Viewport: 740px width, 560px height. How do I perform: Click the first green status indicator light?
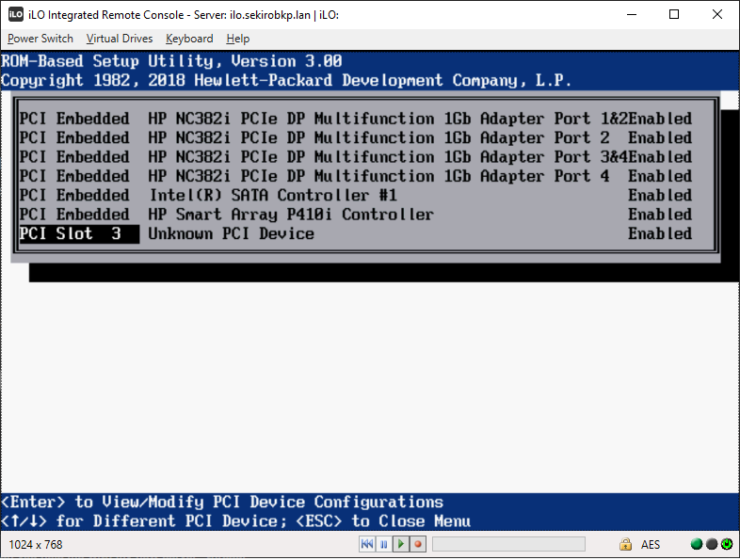click(x=696, y=544)
